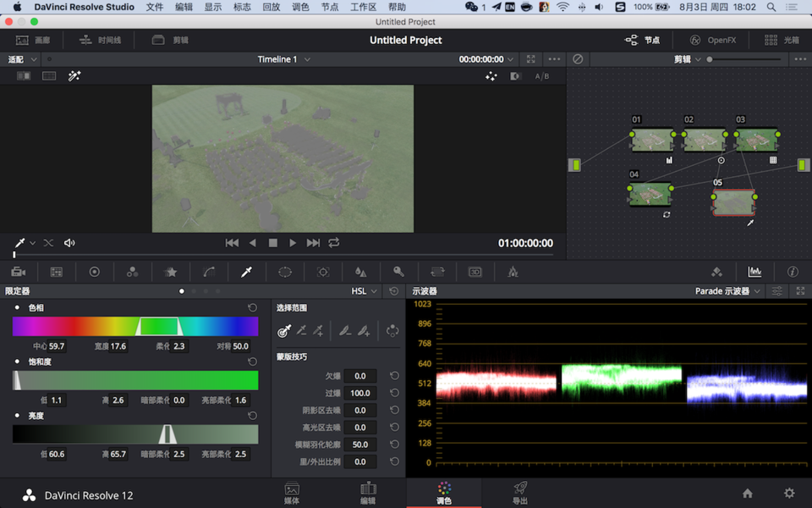Switch to the 编辑 page tab
Image resolution: width=812 pixels, height=508 pixels.
click(x=368, y=493)
